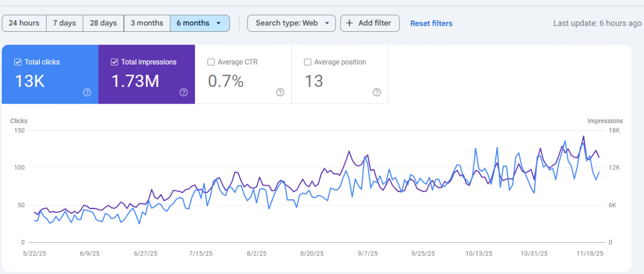The image size is (644, 274).
Task: Click the Reset filters link
Action: pyautogui.click(x=431, y=23)
